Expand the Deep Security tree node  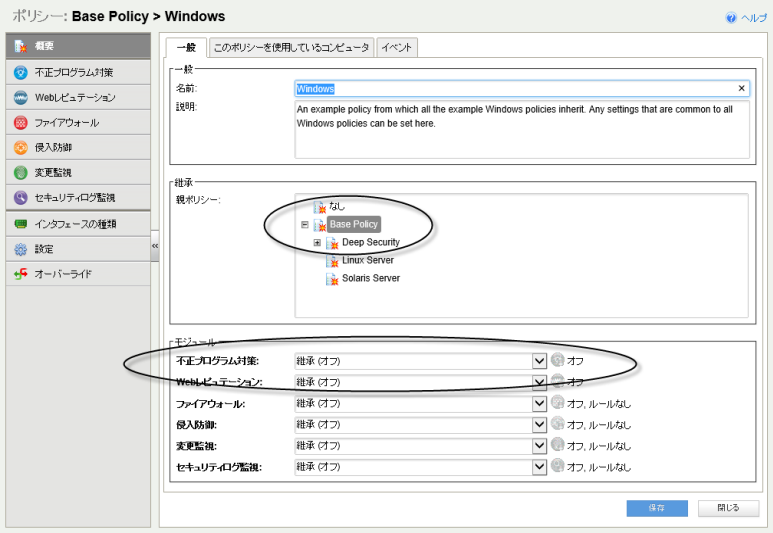(x=317, y=242)
